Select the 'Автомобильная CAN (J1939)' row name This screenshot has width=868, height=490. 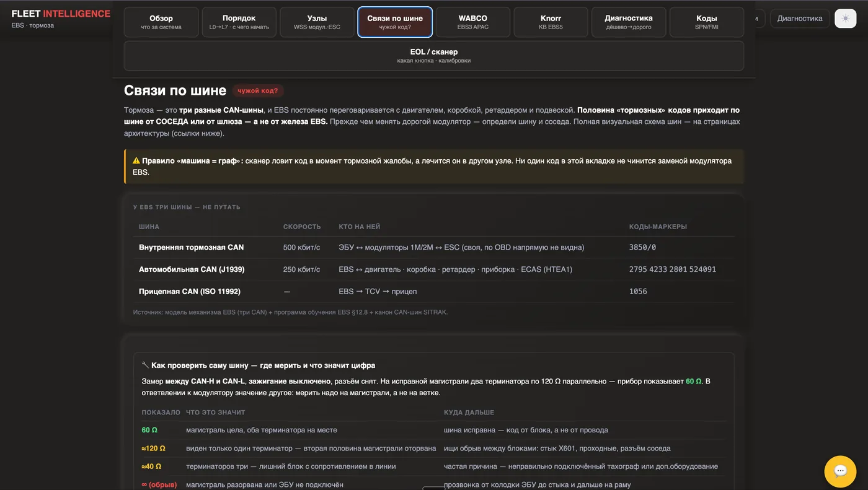[192, 269]
